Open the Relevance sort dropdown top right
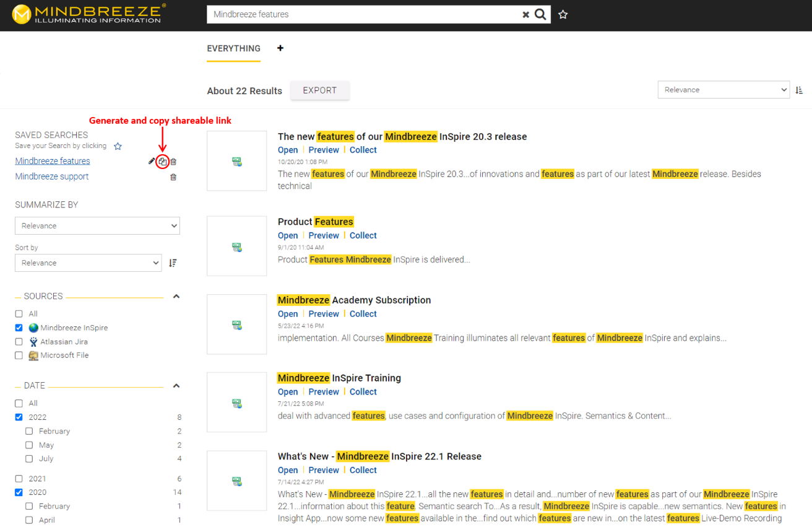The image size is (812, 527). tap(723, 90)
